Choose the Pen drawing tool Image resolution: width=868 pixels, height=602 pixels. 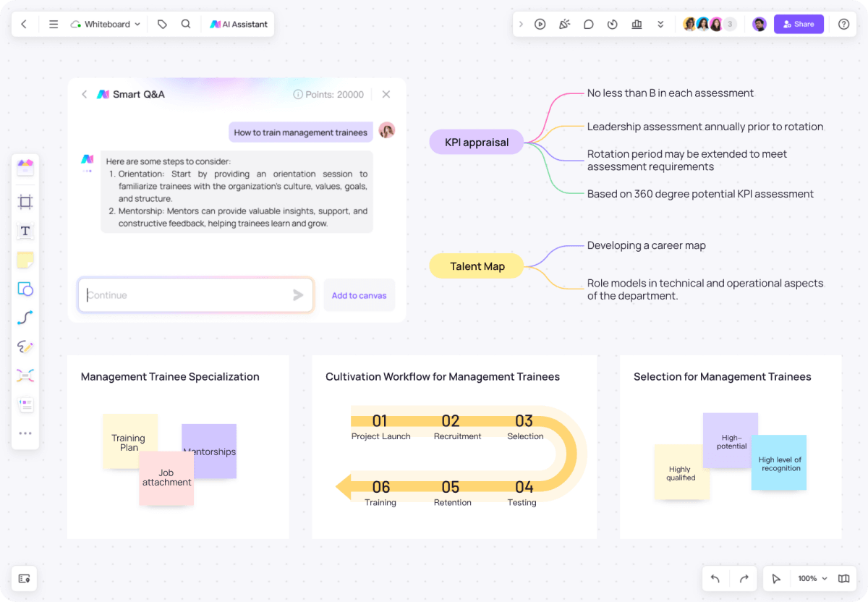click(25, 347)
